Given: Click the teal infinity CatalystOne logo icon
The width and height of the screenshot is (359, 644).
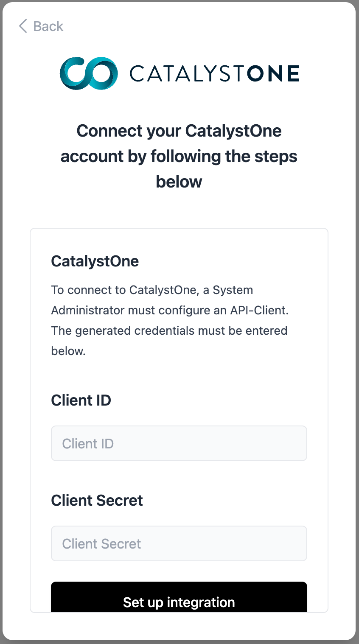Looking at the screenshot, I should (89, 73).
